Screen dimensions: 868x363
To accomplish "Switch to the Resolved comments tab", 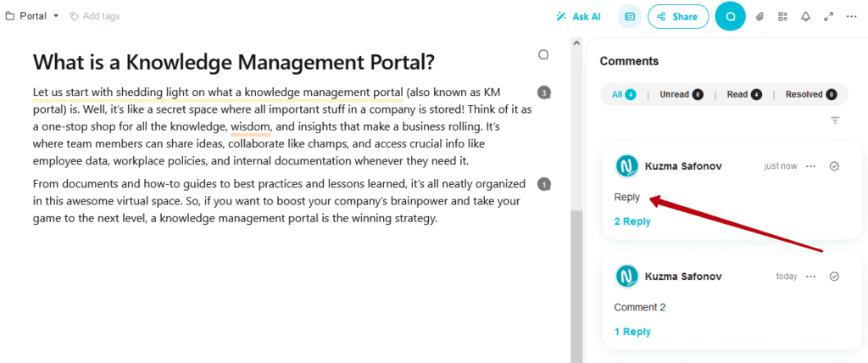I will coord(811,95).
